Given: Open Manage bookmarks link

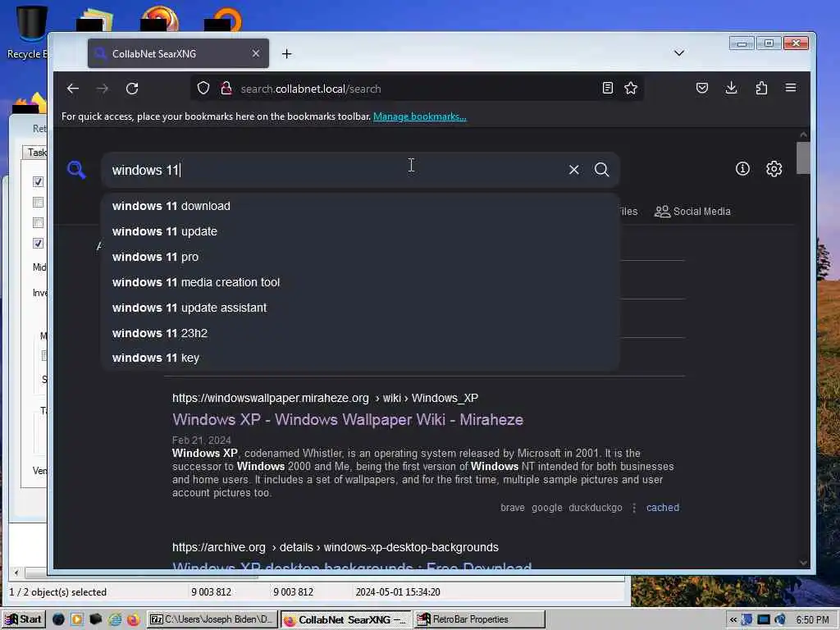Looking at the screenshot, I should (419, 116).
